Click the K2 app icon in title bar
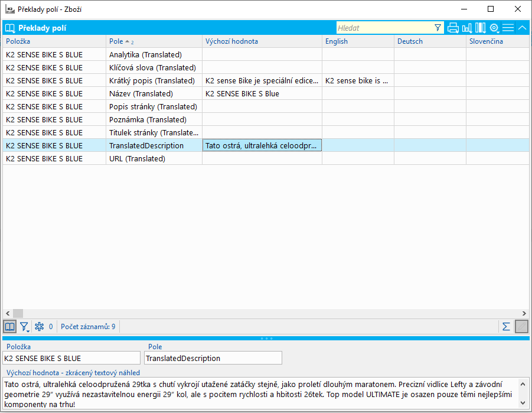This screenshot has height=413, width=532. (x=10, y=9)
